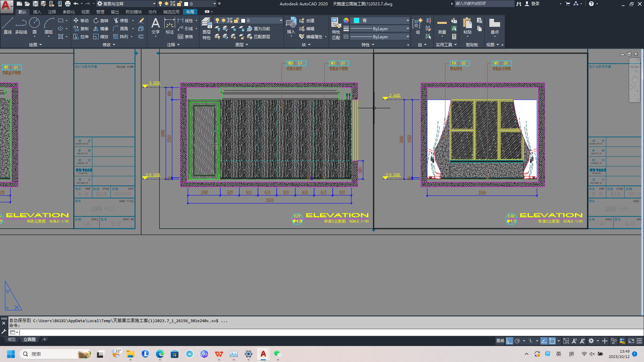
Task: Switch to the 模型 (Model) tab
Action: [x=11, y=340]
